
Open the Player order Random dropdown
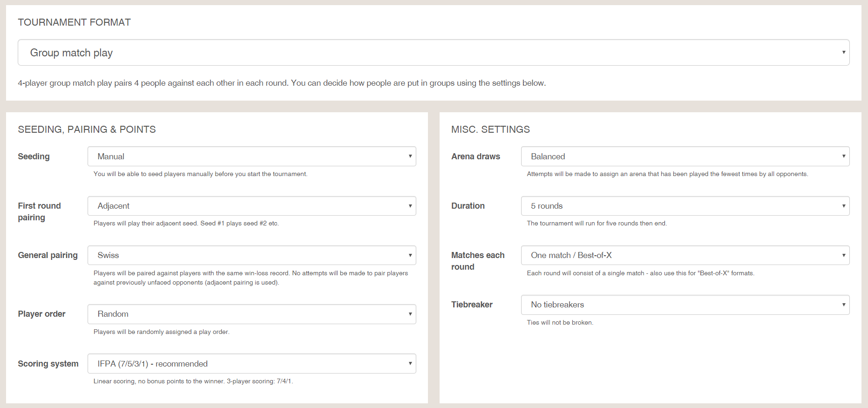(x=251, y=314)
